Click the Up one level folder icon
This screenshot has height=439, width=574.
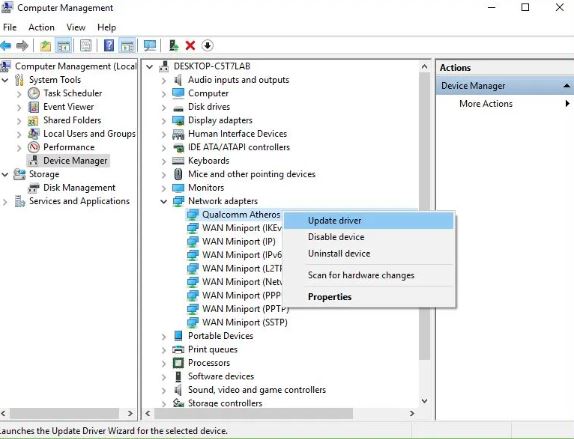pyautogui.click(x=45, y=46)
